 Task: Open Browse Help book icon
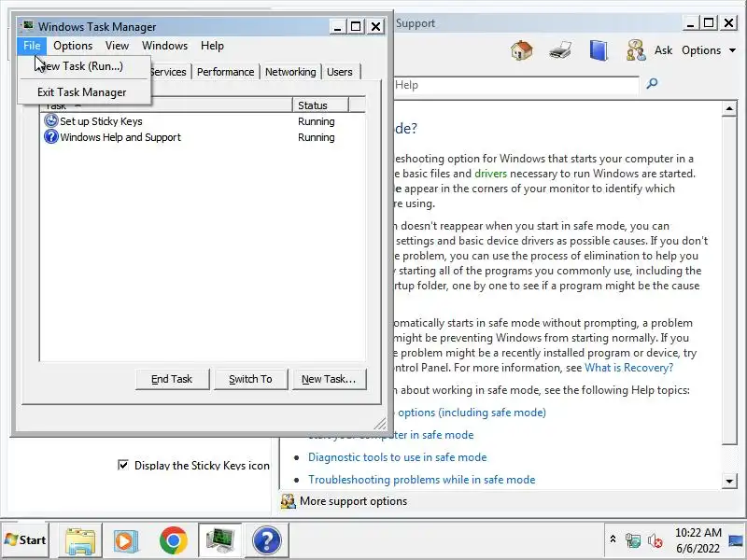pos(599,50)
